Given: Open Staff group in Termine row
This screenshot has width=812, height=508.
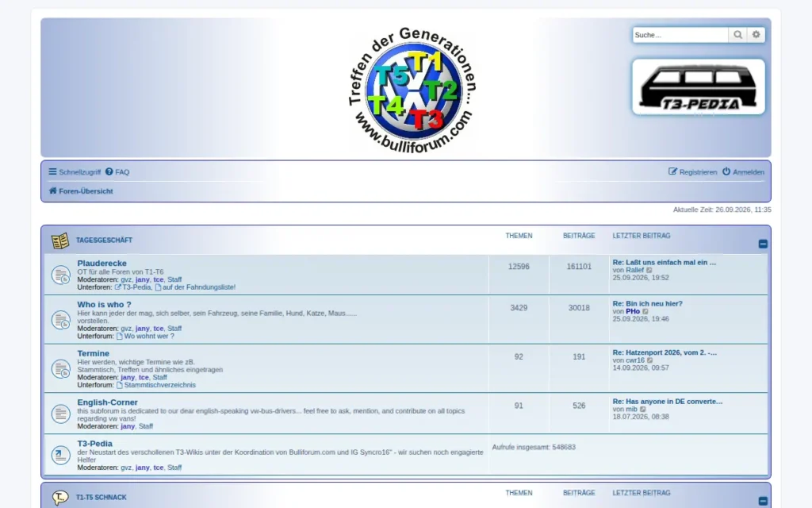Looking at the screenshot, I should click(x=160, y=377).
